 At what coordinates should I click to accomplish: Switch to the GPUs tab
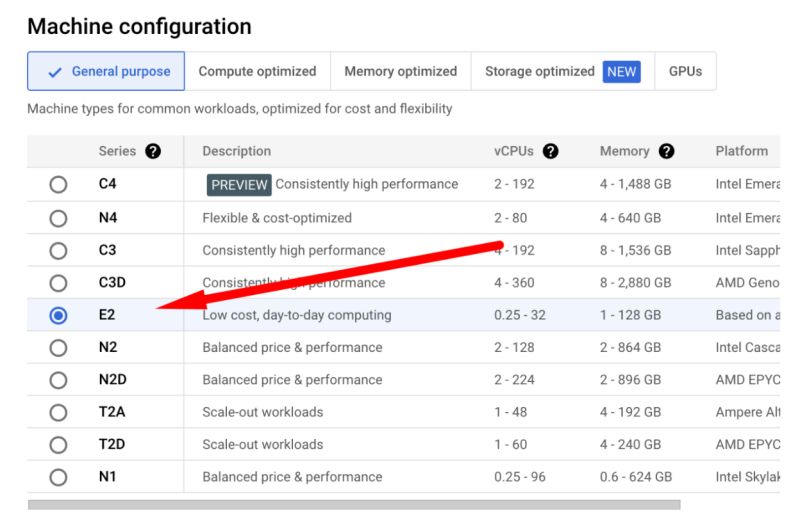[x=685, y=71]
